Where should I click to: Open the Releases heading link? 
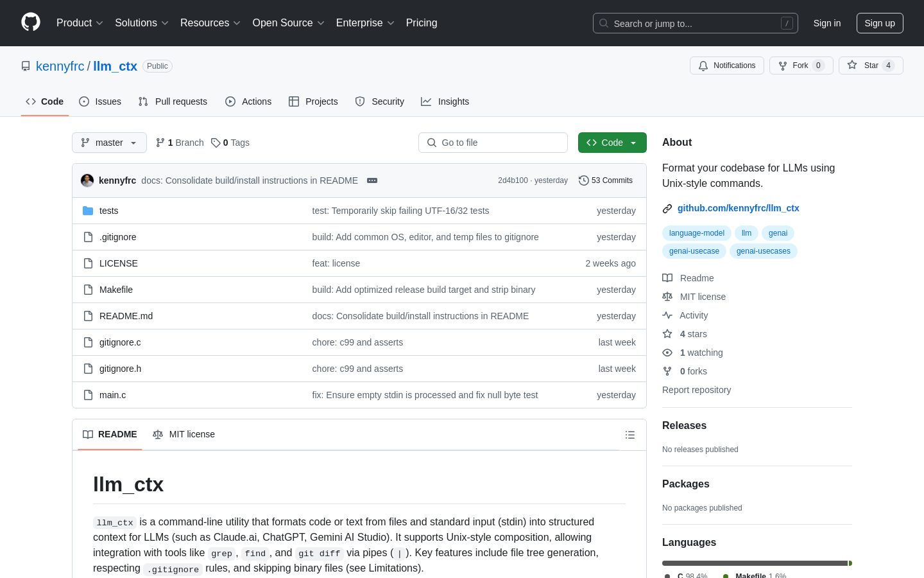click(x=684, y=426)
